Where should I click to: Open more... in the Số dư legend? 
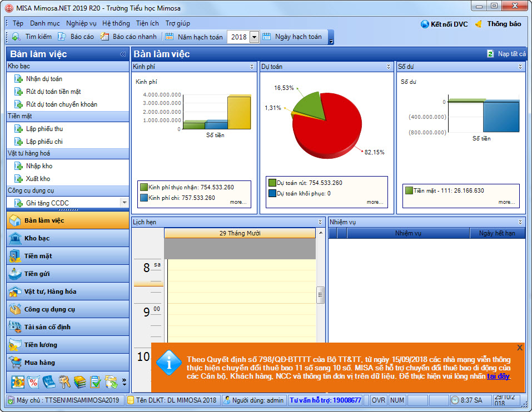coord(506,202)
